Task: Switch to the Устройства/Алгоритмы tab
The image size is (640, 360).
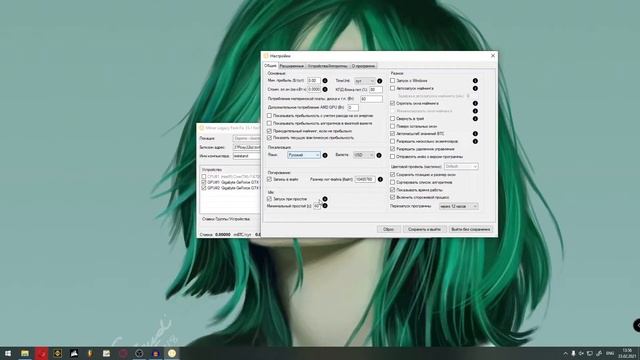Action: click(327, 66)
